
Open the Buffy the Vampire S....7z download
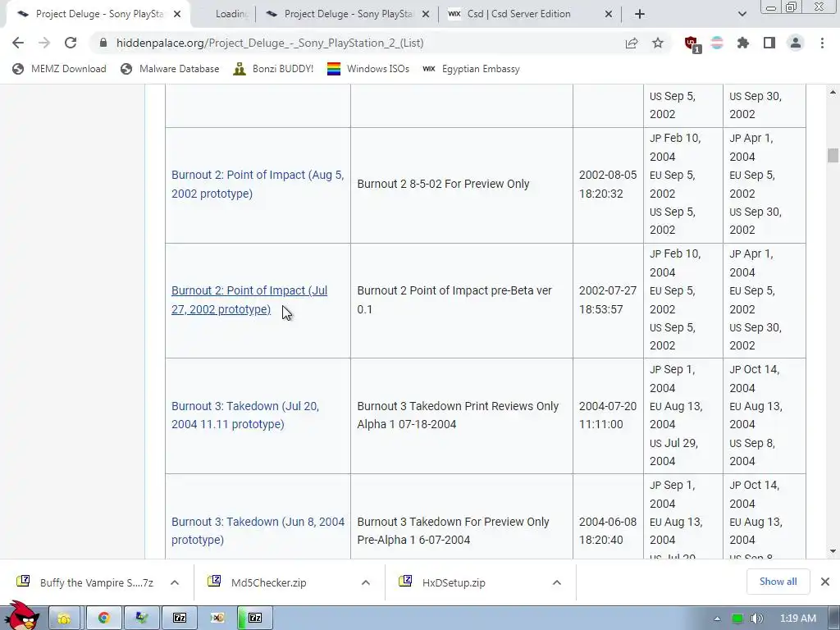point(85,582)
